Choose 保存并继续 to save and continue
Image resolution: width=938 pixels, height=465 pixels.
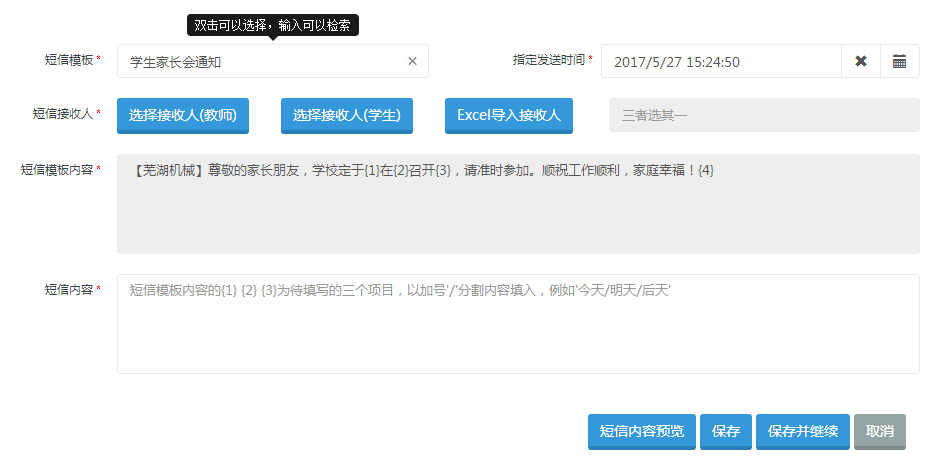click(802, 431)
